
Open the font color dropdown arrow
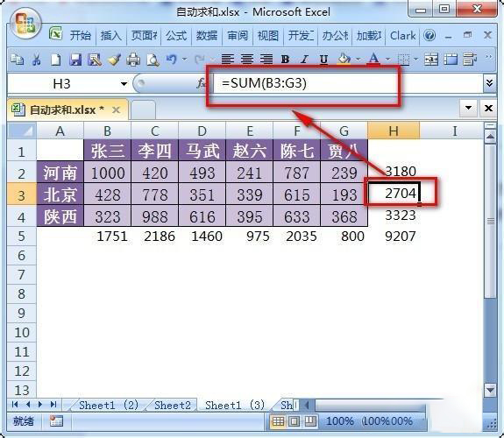click(x=387, y=59)
